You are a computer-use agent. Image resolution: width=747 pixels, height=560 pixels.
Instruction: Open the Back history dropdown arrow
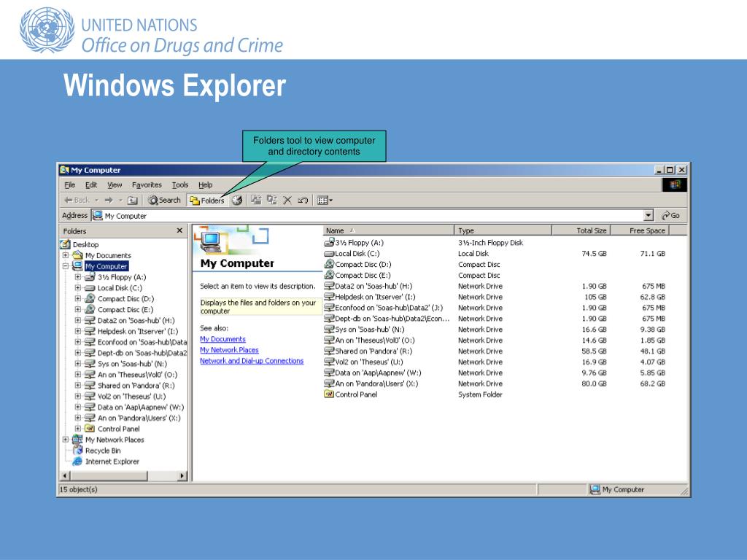(x=97, y=201)
